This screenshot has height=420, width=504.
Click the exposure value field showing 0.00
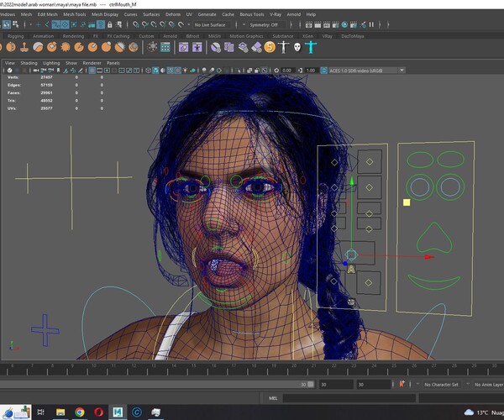coord(287,71)
